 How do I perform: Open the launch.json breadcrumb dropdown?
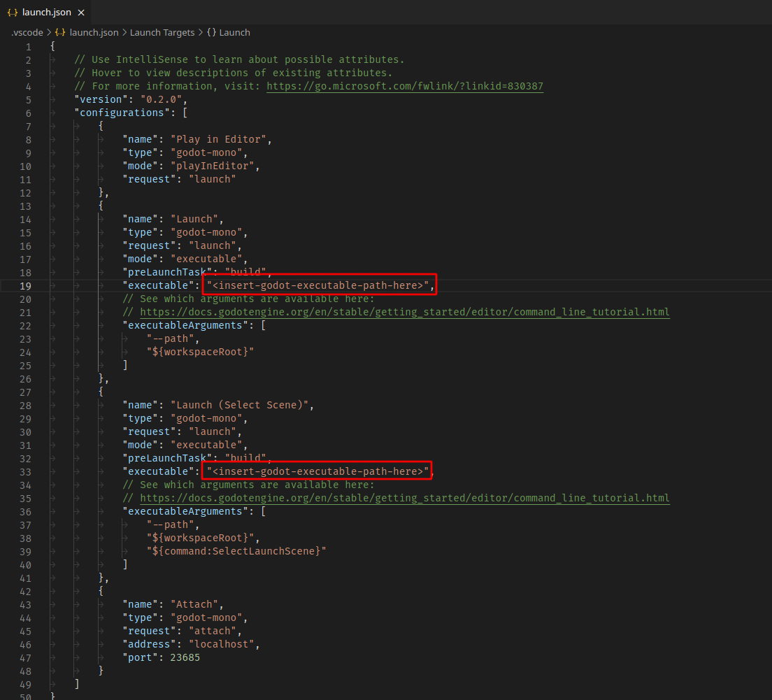pos(94,32)
